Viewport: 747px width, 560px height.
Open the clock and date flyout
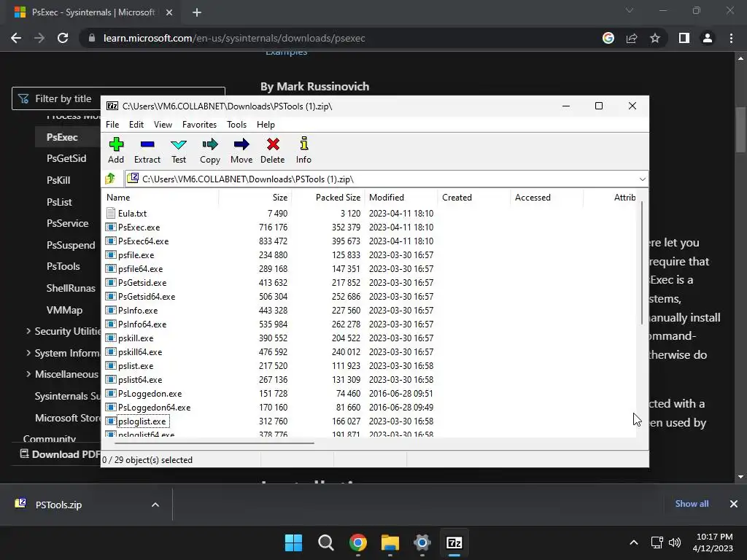(x=713, y=542)
